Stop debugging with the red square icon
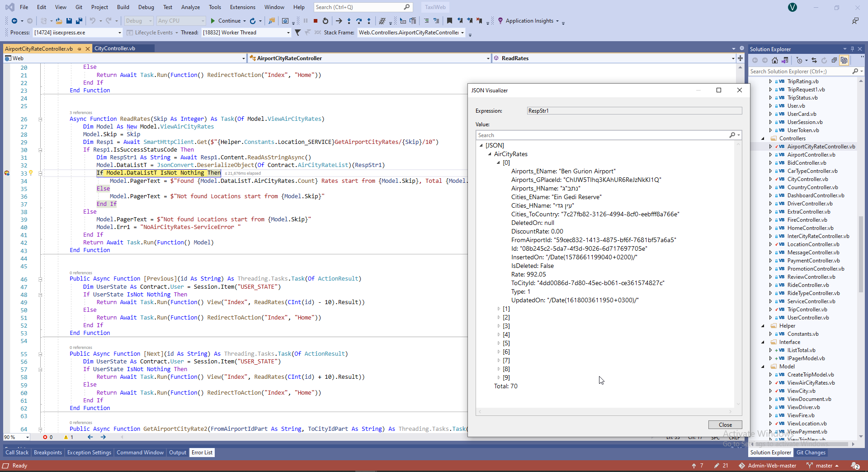The image size is (868, 472). 316,21
